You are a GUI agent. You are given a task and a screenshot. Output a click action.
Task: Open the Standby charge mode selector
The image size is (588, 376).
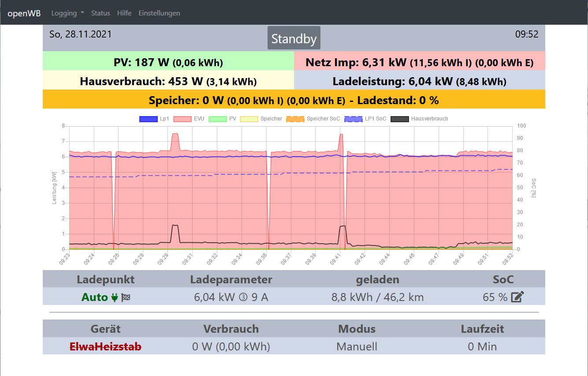click(x=294, y=38)
